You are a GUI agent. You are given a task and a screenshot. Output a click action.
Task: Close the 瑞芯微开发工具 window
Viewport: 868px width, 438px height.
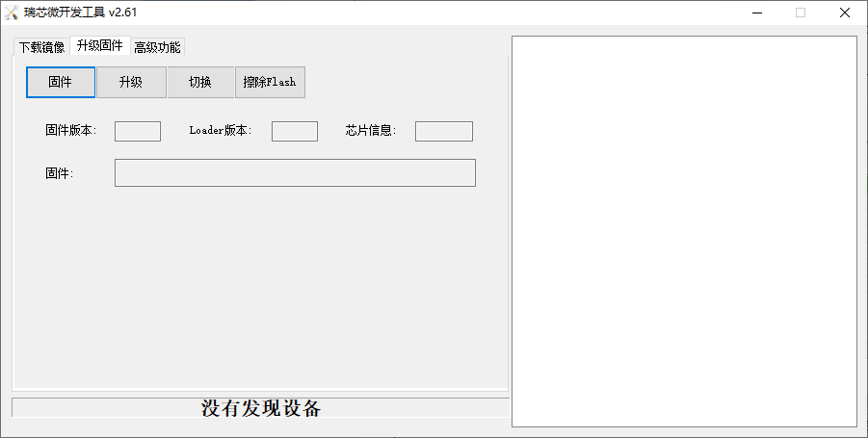point(845,13)
